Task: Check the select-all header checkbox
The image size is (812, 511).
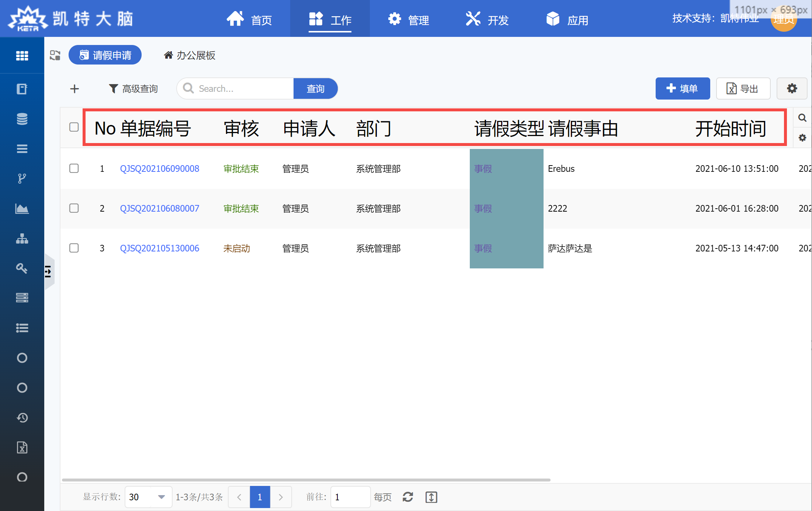Action: 74,127
